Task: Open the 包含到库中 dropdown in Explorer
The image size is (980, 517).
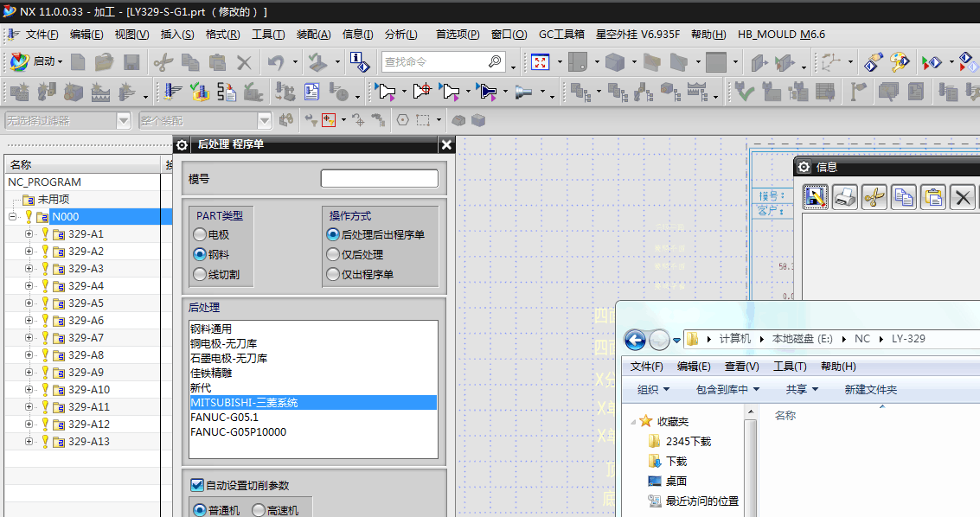Action: tap(727, 390)
